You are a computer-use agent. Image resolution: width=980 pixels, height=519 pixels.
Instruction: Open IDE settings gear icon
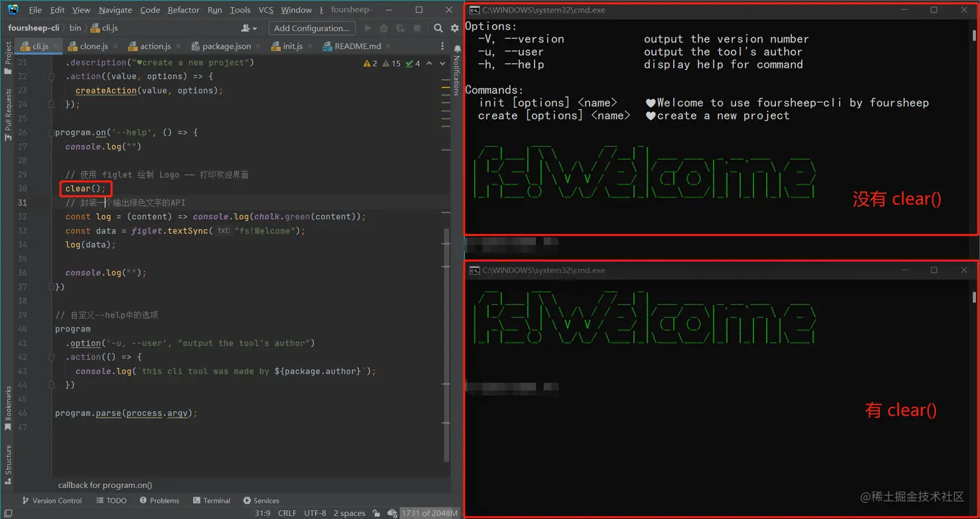(x=454, y=29)
